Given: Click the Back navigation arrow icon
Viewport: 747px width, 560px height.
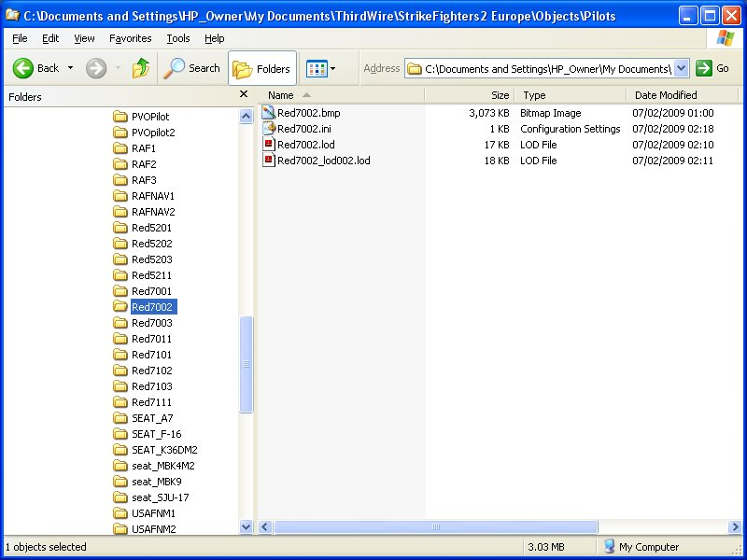Looking at the screenshot, I should tap(22, 68).
